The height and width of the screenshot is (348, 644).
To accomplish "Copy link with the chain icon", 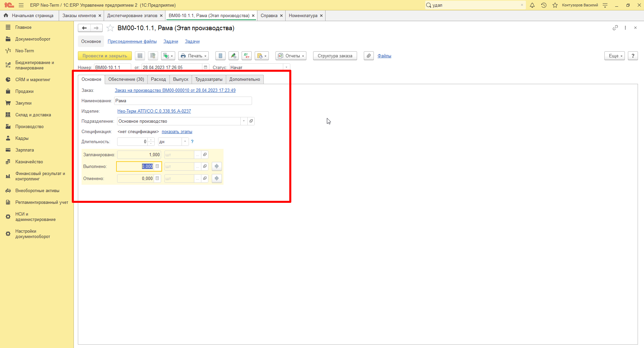I will [x=615, y=28].
